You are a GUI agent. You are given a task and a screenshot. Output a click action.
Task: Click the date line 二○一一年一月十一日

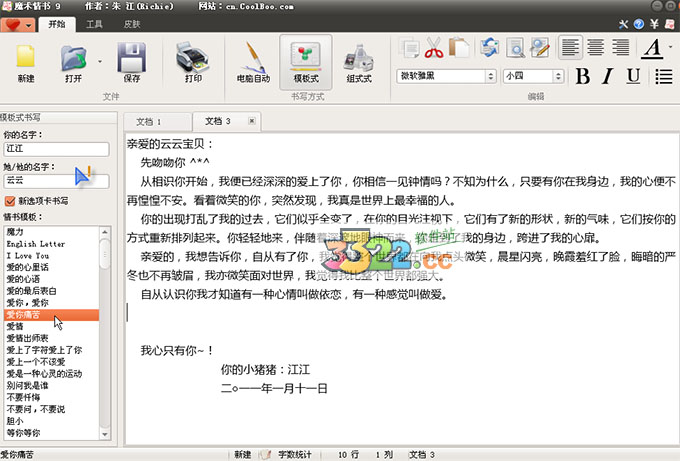click(274, 388)
